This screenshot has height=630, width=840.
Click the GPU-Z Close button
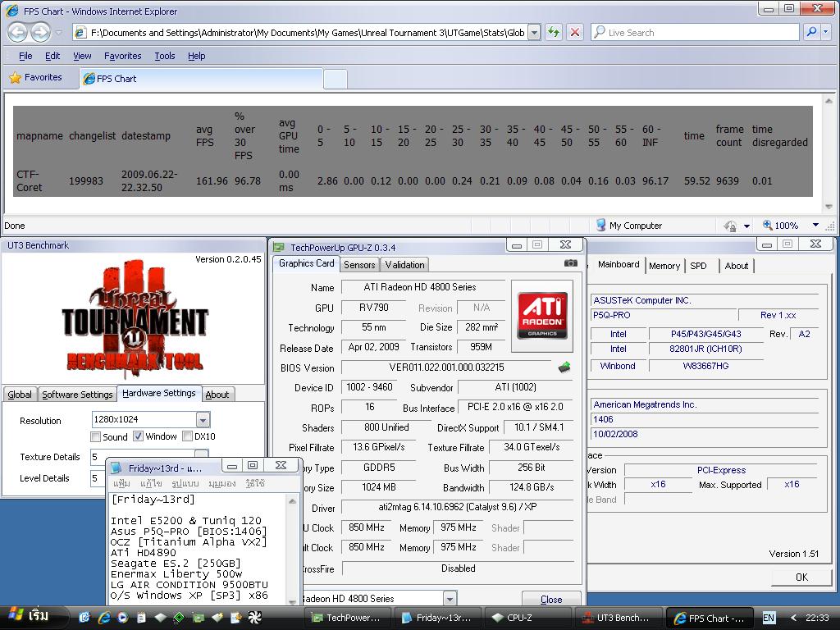coord(551,600)
